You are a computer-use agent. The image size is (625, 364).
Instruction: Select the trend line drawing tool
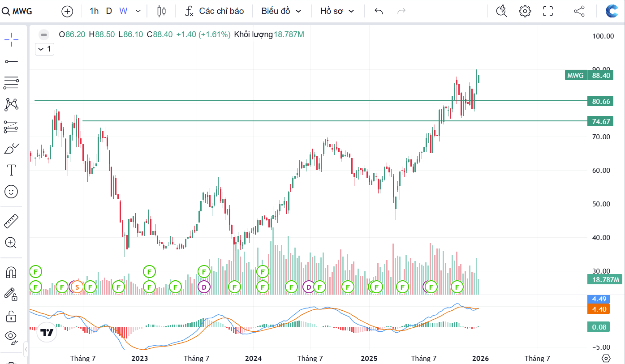tap(11, 61)
